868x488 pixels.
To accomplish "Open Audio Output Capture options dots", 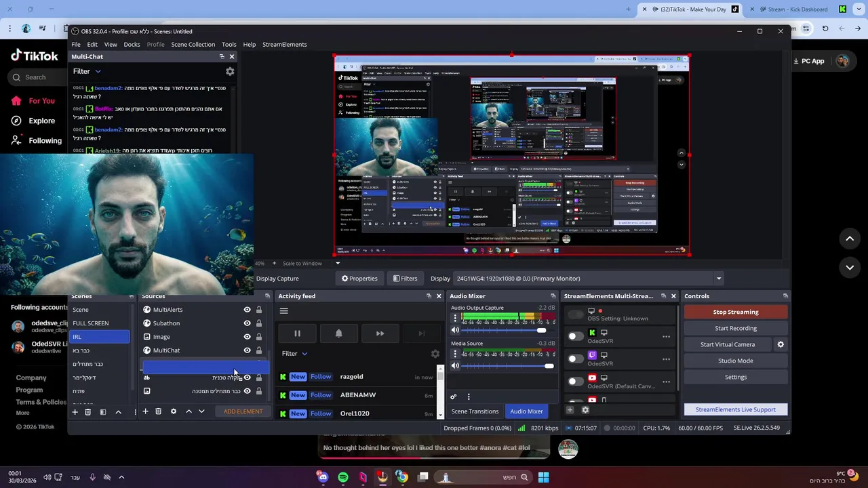I will pos(455,318).
